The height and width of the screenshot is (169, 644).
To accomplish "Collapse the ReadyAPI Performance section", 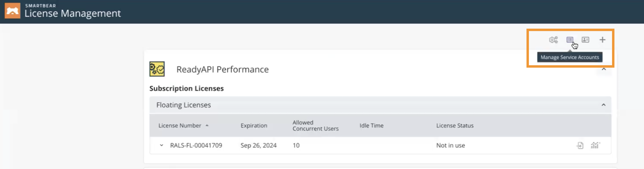I will pos(604,69).
